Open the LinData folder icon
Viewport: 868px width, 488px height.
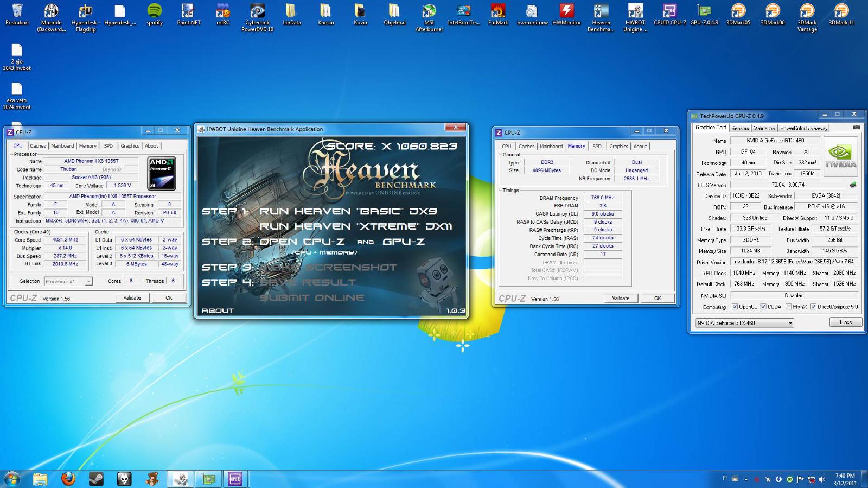pyautogui.click(x=292, y=15)
